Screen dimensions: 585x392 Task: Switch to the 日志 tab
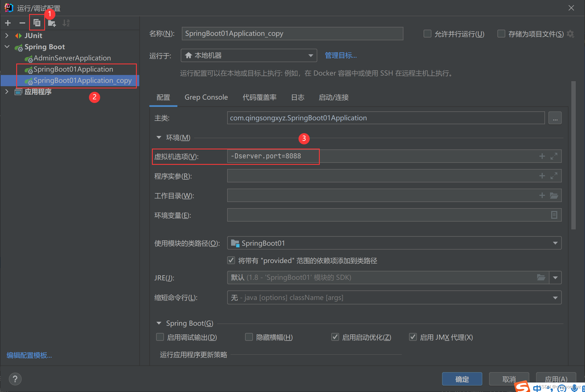click(x=298, y=97)
